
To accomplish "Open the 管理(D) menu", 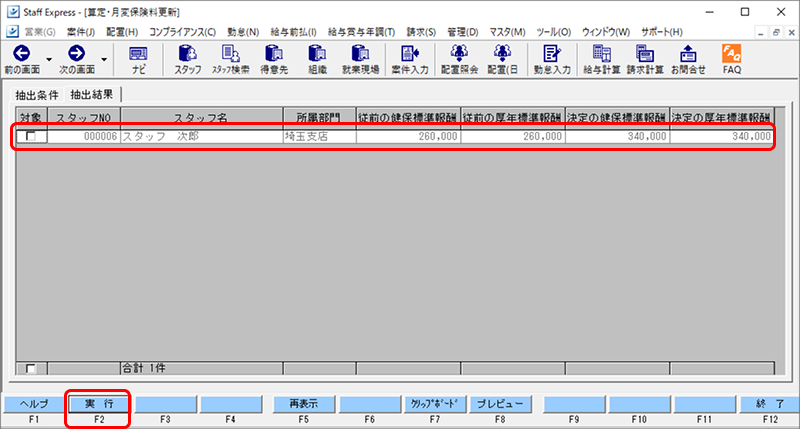I will [463, 32].
